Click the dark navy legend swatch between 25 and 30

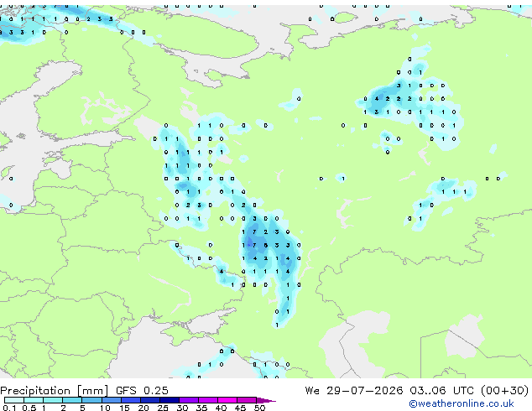(x=170, y=400)
